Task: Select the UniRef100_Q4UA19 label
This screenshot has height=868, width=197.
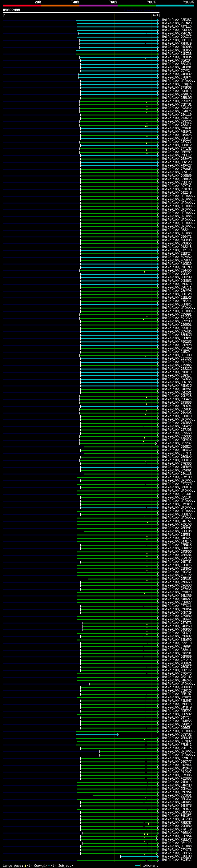Action: [177, 782]
